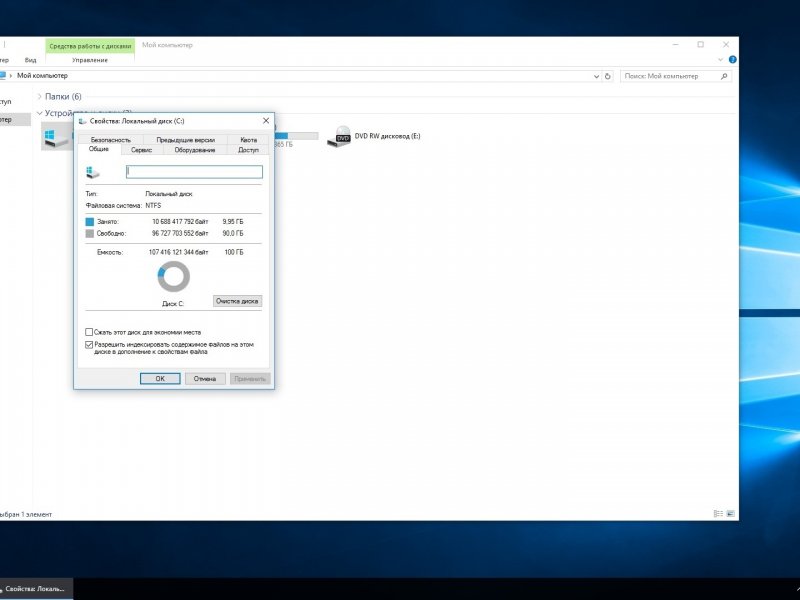Uncheck 'Разрешить индексировать содержимое файлов' option
Image resolution: width=800 pixels, height=600 pixels.
[89, 345]
